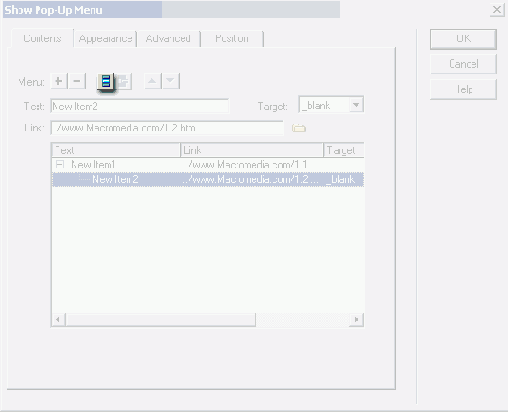Collapse the New Item1 tree node
This screenshot has height=412, width=508.
pyautogui.click(x=60, y=164)
